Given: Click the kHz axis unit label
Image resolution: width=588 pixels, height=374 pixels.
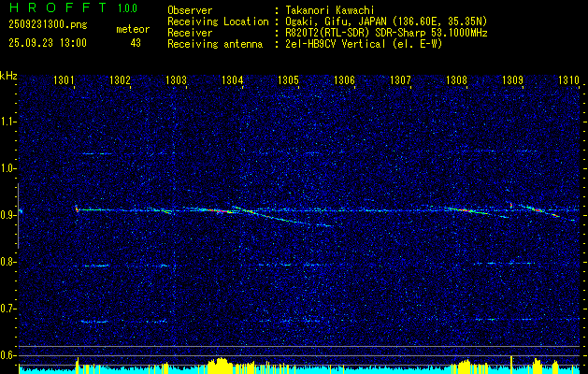Looking at the screenshot, I should coord(8,76).
